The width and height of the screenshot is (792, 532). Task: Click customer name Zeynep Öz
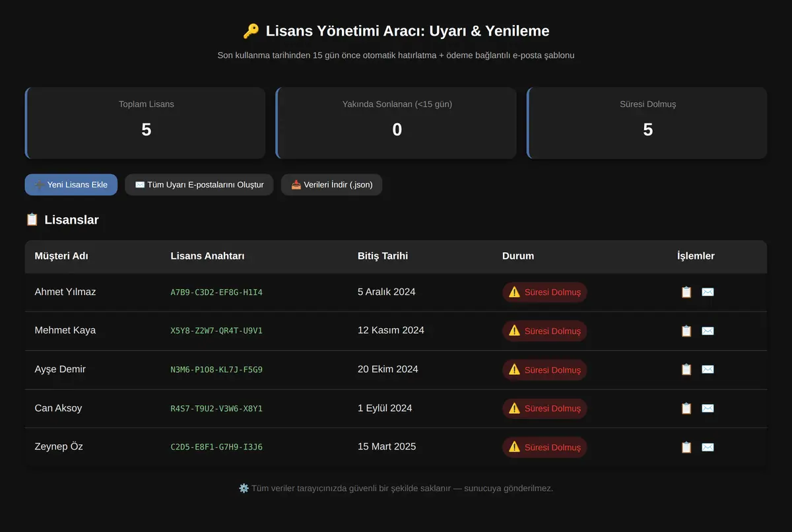[x=59, y=447]
